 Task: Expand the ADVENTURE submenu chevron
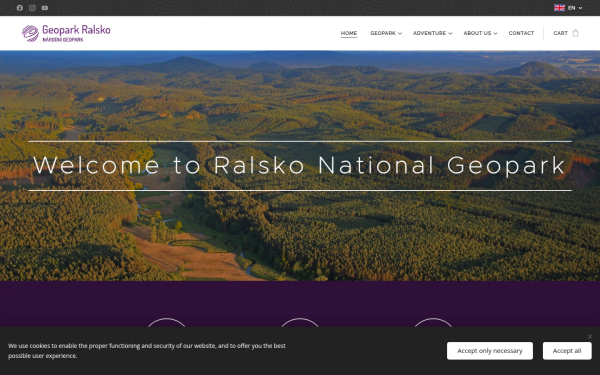[x=450, y=34]
